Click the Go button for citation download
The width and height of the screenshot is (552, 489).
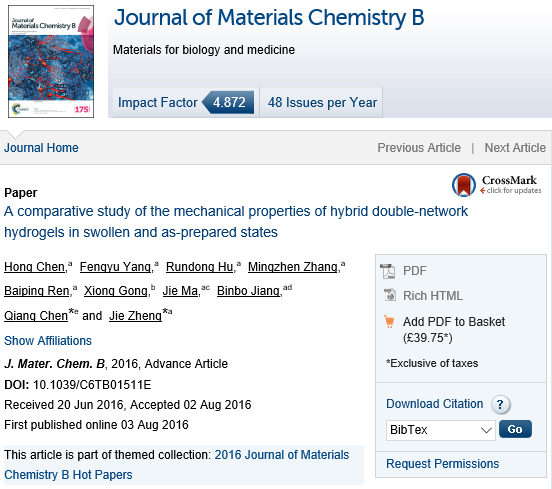click(x=515, y=429)
